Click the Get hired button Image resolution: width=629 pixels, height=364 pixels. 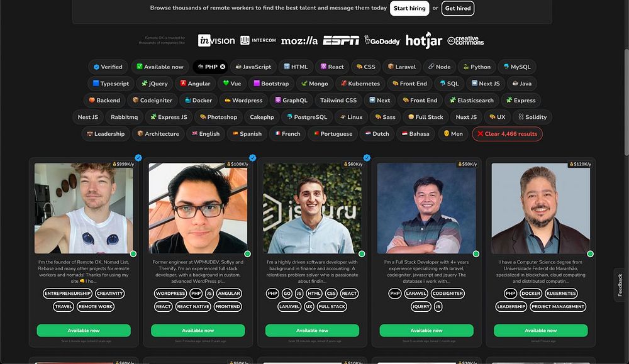click(x=458, y=8)
